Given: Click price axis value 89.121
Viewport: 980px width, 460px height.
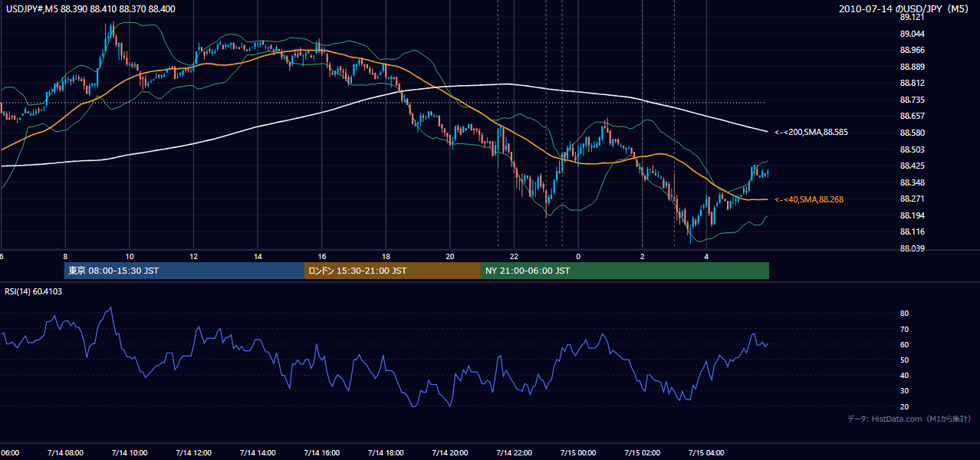Looking at the screenshot, I should [x=912, y=17].
